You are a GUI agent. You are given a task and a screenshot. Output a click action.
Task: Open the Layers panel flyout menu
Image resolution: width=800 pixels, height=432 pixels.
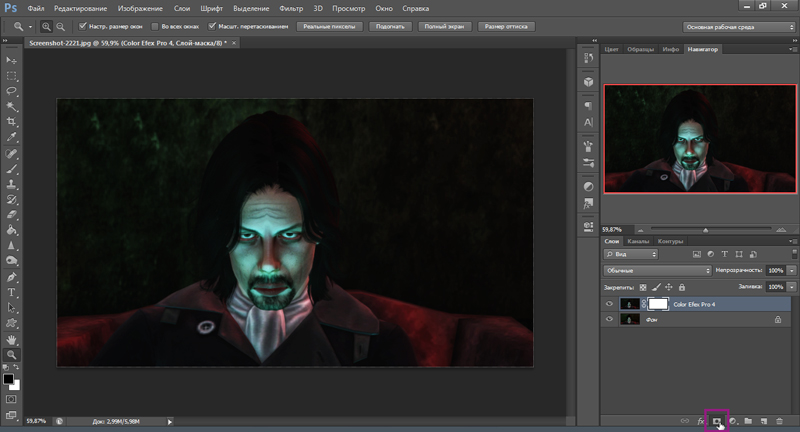pyautogui.click(x=792, y=241)
